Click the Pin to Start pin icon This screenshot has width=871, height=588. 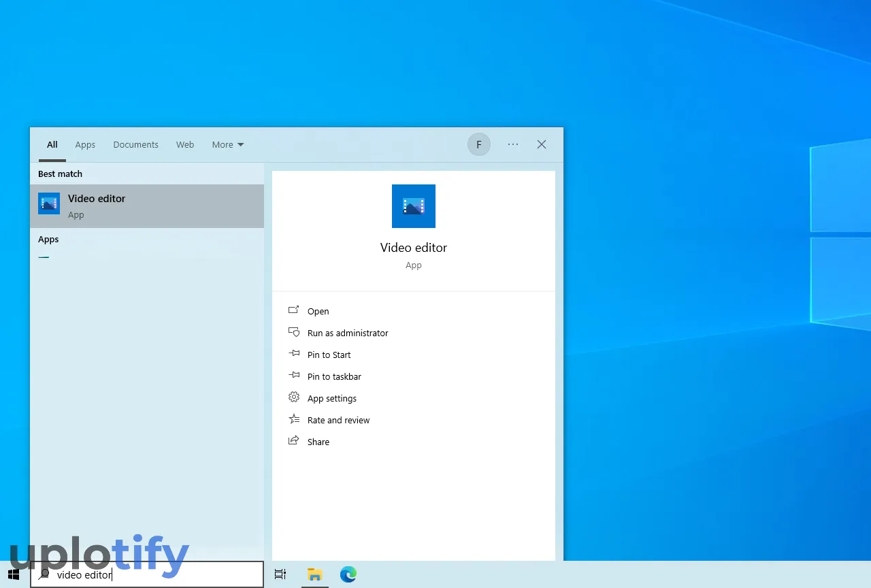click(x=294, y=353)
